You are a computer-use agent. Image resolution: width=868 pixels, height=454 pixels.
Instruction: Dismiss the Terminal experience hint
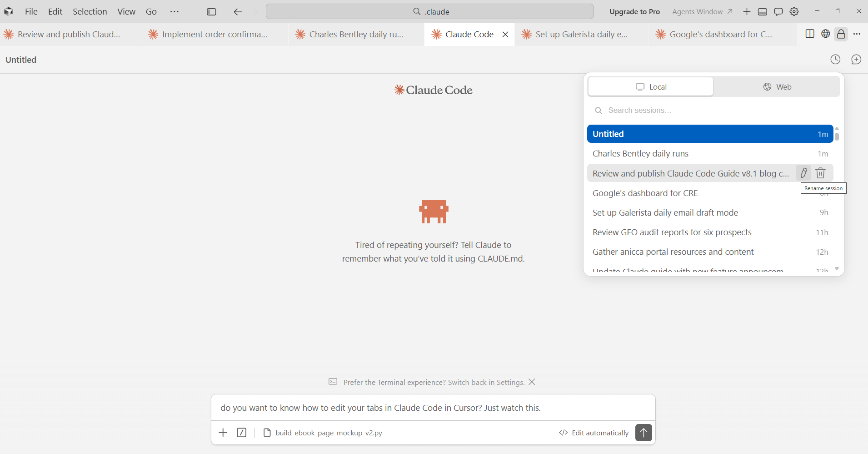[x=532, y=382]
